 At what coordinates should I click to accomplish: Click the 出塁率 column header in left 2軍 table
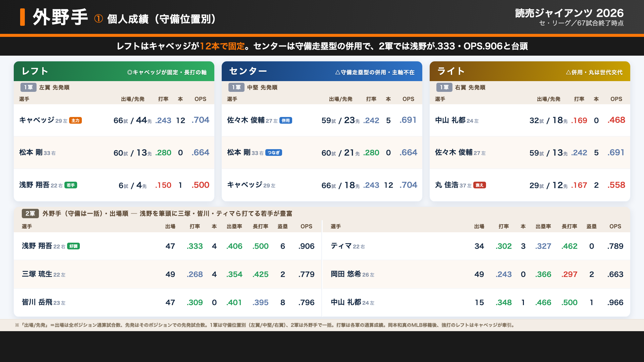234,227
